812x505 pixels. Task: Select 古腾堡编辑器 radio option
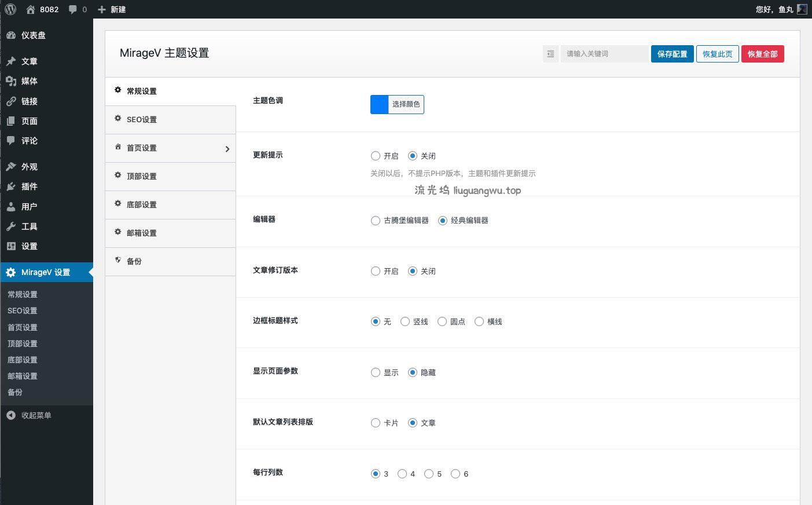click(376, 221)
